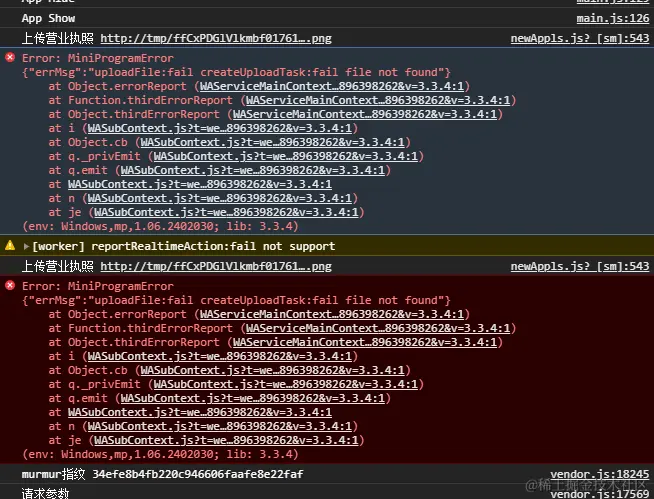Open the 'at n' WASubContext link in blue error
This screenshot has height=499, width=654.
220,198
